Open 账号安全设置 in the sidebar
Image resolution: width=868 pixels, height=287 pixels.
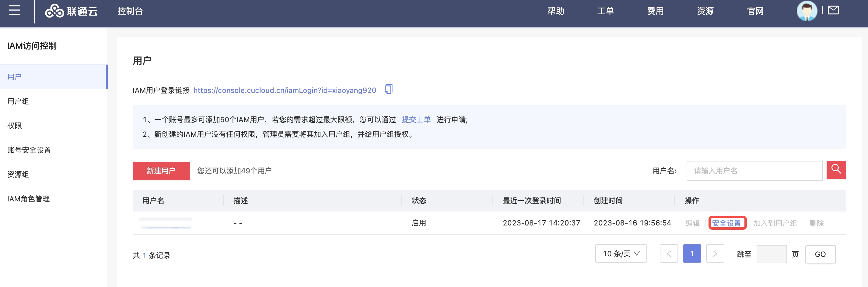click(29, 150)
